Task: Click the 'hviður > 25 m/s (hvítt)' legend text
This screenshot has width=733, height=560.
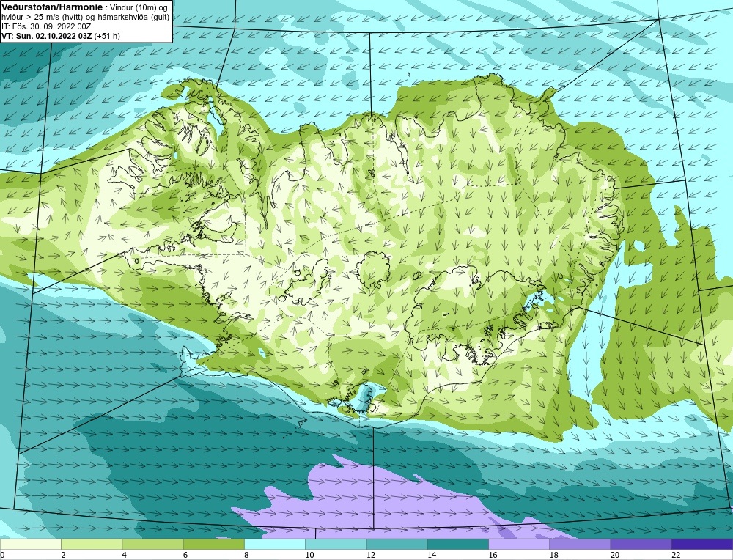Action: [x=42, y=18]
